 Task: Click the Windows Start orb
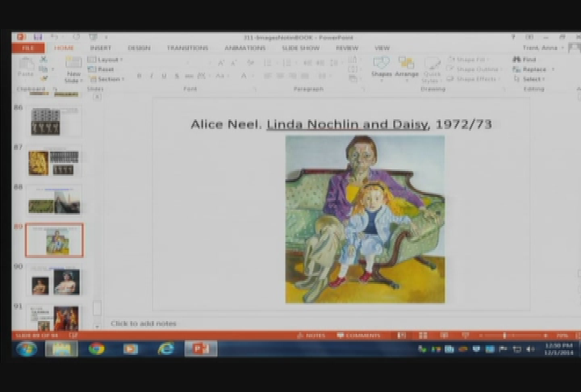[x=27, y=348]
